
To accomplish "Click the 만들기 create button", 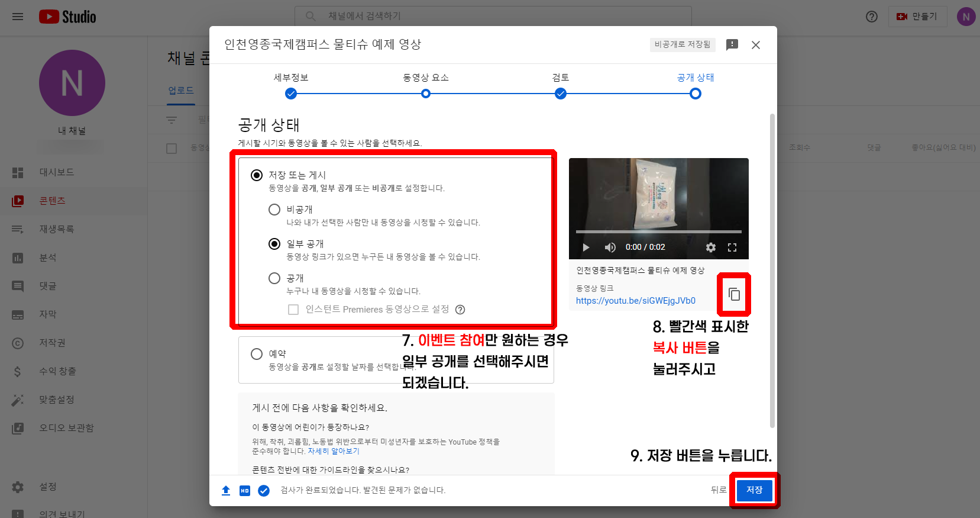I will pos(917,17).
